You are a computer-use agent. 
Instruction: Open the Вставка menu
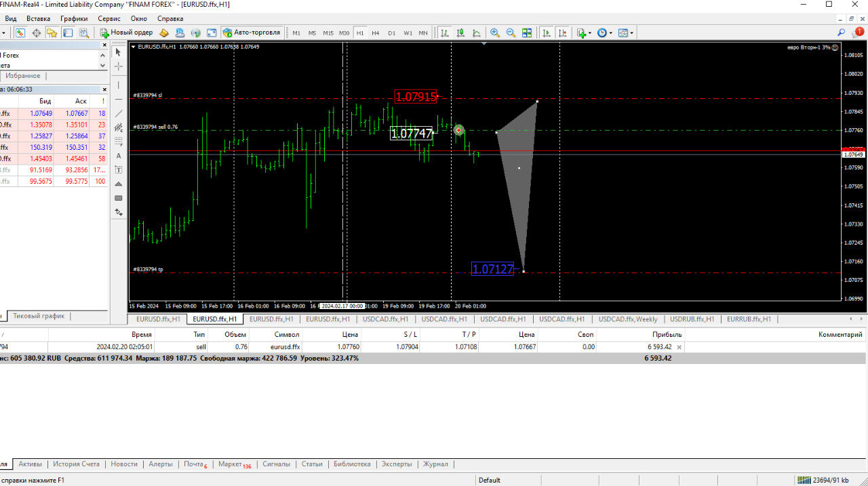click(x=39, y=18)
